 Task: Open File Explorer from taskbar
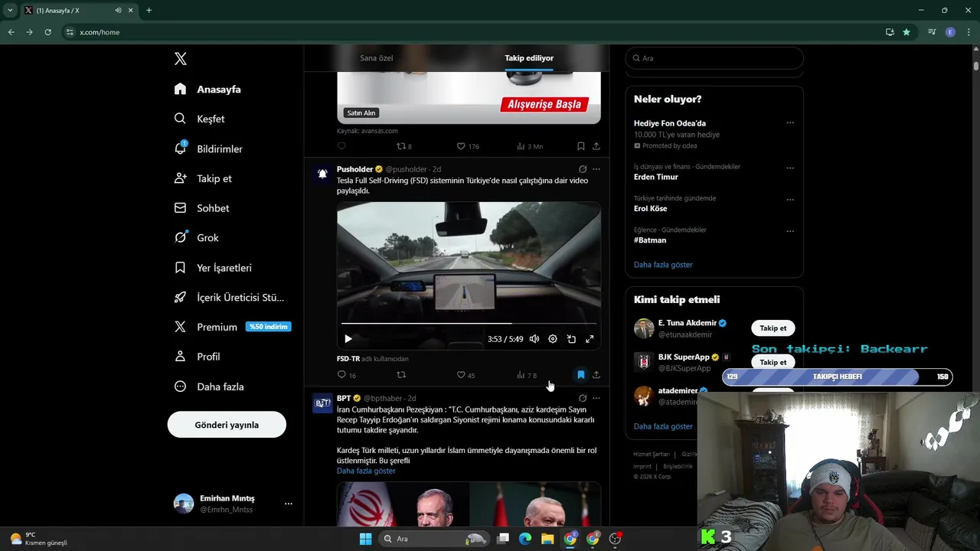coord(547,539)
